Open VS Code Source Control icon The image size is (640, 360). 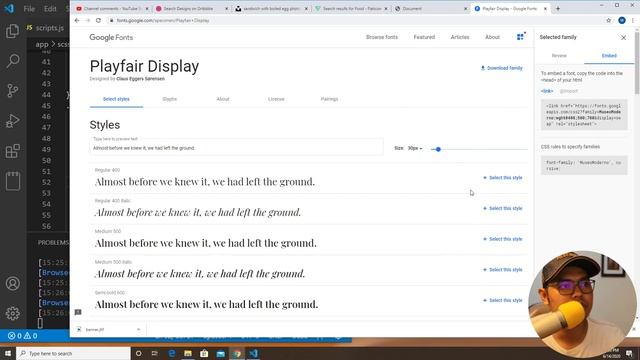pyautogui.click(x=13, y=91)
